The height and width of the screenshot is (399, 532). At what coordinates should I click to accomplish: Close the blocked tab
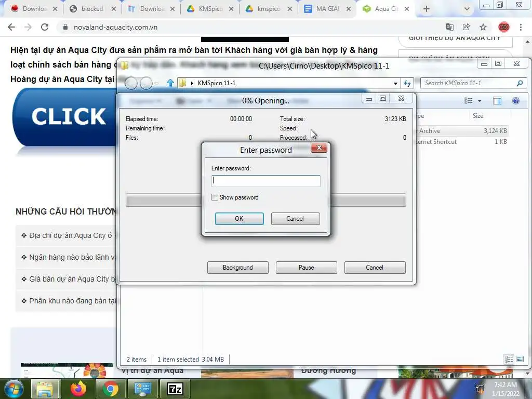[x=114, y=9]
